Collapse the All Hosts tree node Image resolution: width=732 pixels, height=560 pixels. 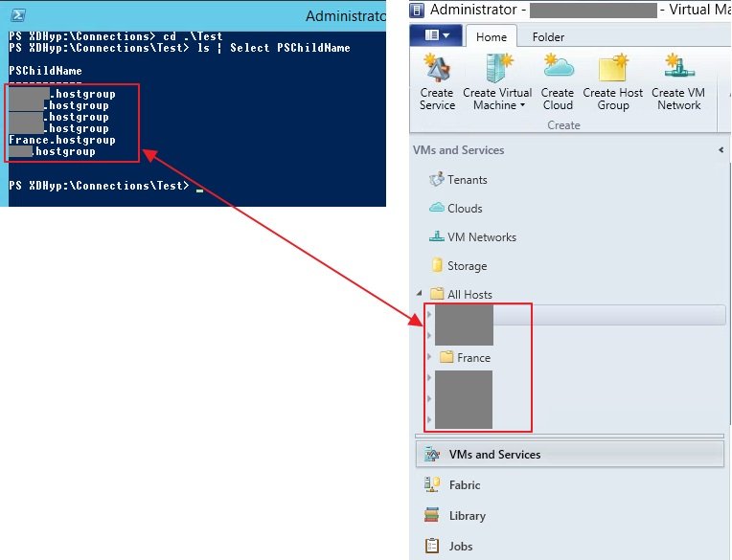coord(420,293)
